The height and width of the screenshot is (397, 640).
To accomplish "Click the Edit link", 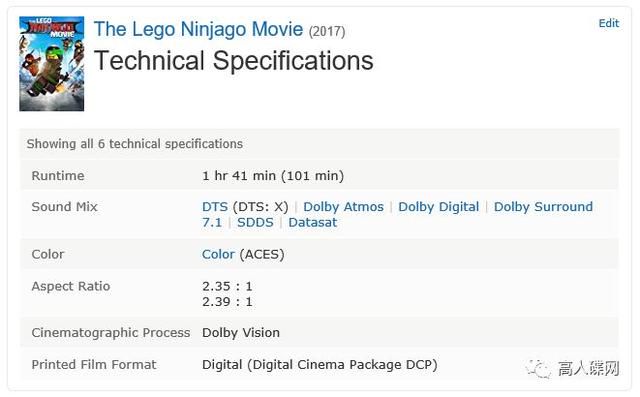I will point(609,23).
